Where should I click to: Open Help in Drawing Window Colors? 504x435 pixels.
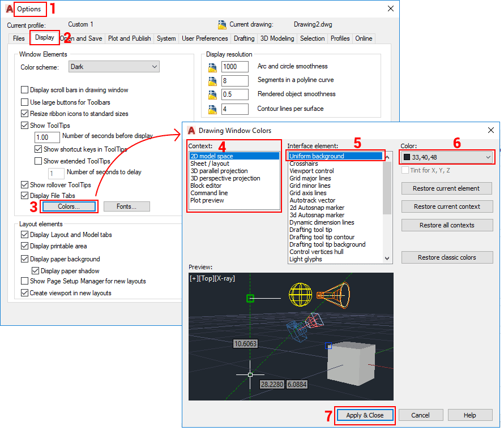(469, 415)
